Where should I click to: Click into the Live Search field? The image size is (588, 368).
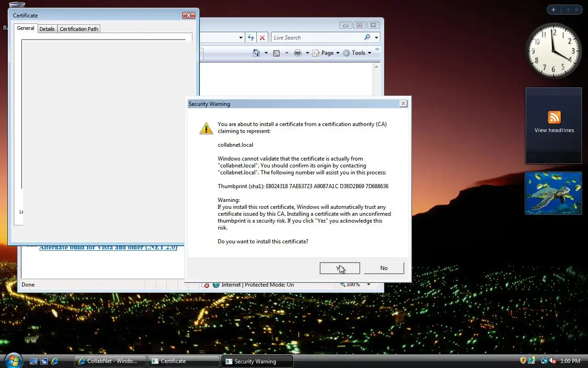317,38
